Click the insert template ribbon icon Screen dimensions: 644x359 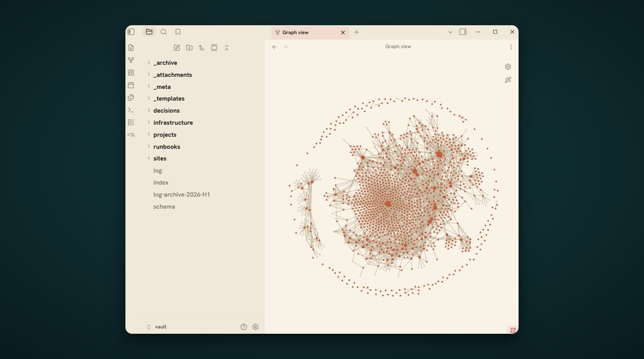pyautogui.click(x=131, y=97)
